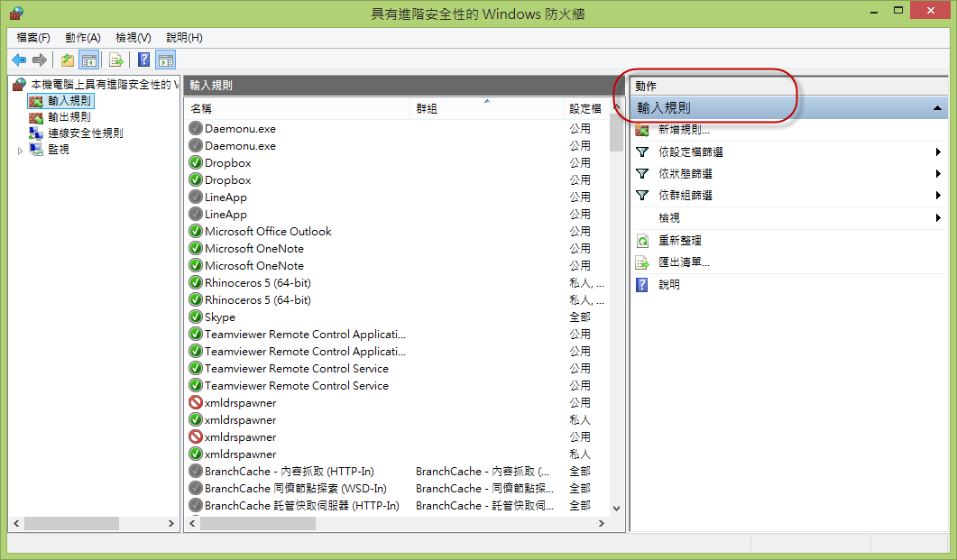Click the 連線安全性規則 tree icon
The width and height of the screenshot is (957, 560).
pos(36,133)
